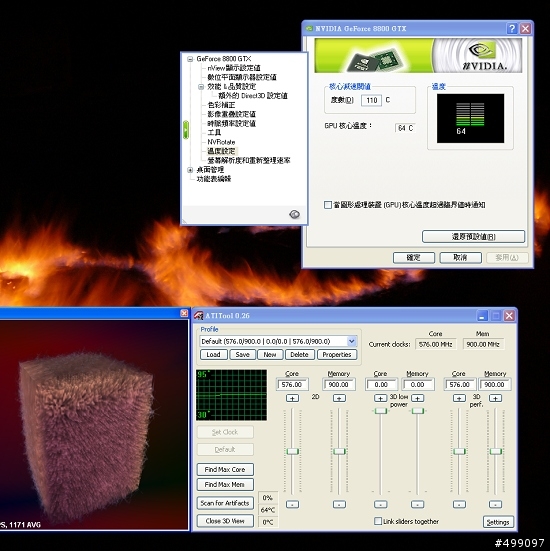This screenshot has height=551, width=550.
Task: Collapse the GeForce 8800 GTX tree root
Action: (x=190, y=59)
